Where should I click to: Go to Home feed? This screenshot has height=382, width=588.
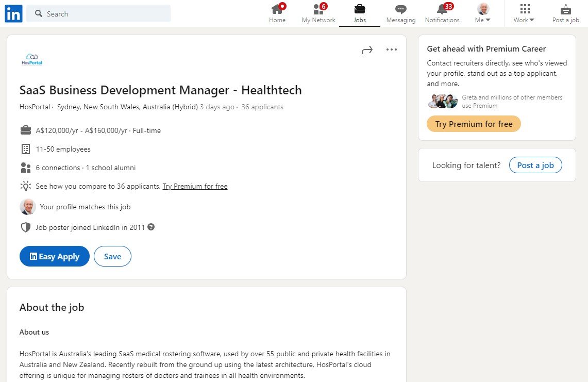click(x=277, y=13)
